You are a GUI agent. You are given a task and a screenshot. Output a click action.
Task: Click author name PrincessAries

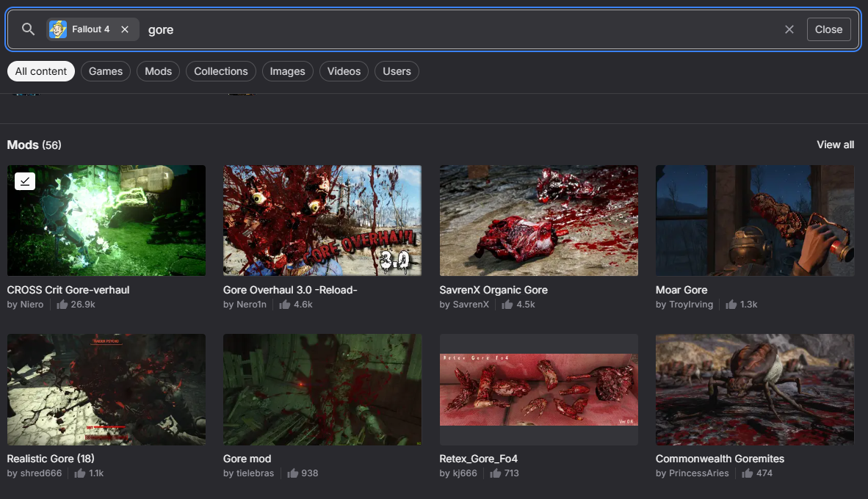(698, 473)
